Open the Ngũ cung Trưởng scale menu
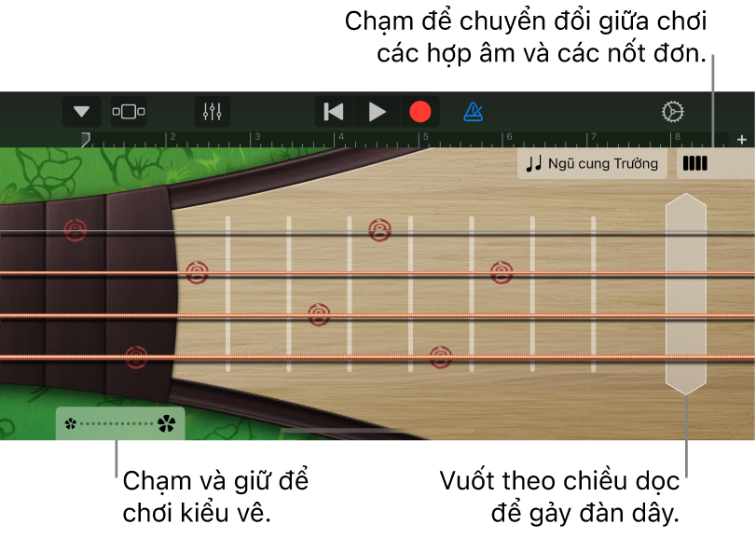756x538 pixels. (592, 164)
